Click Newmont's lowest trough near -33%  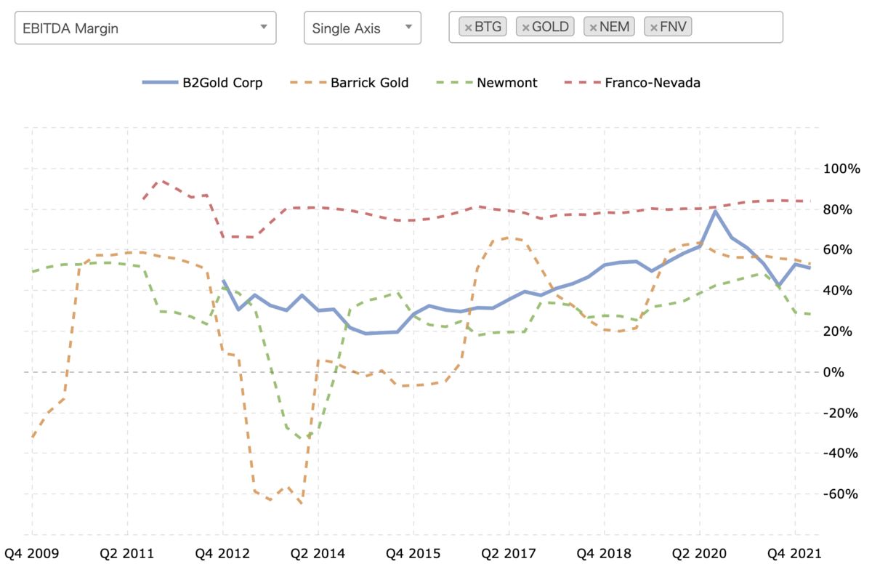(x=302, y=439)
